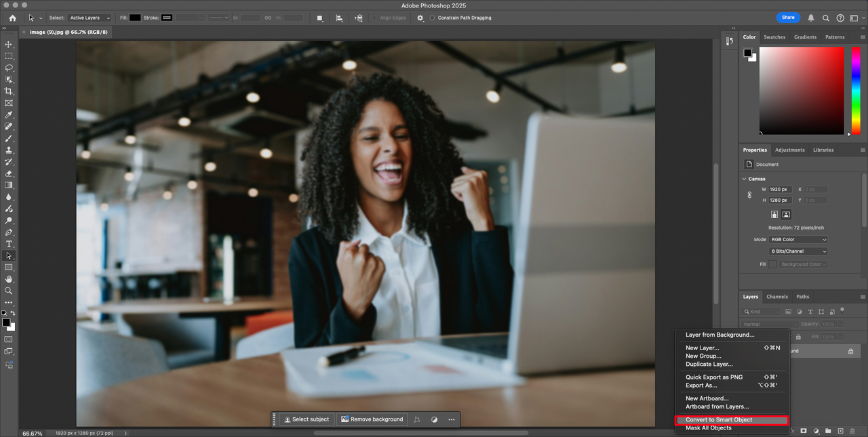Choose Convert to Smart Object
868x437 pixels.
click(732, 420)
